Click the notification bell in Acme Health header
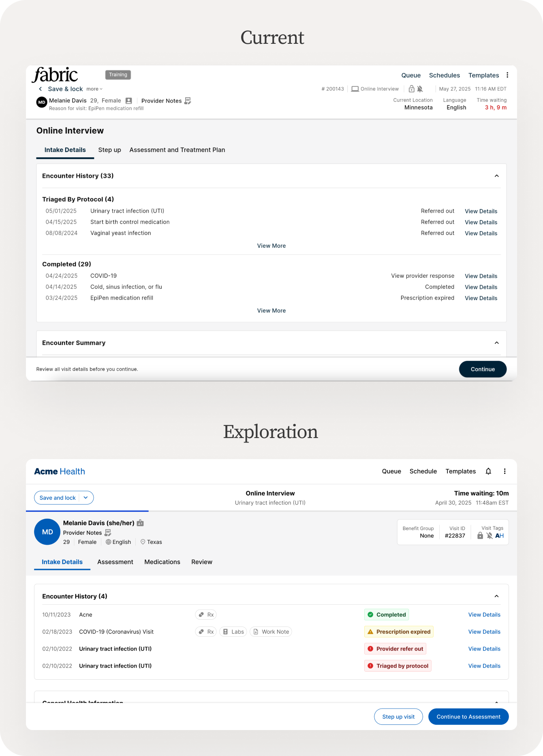Screen dimensions: 543x756 (488, 471)
